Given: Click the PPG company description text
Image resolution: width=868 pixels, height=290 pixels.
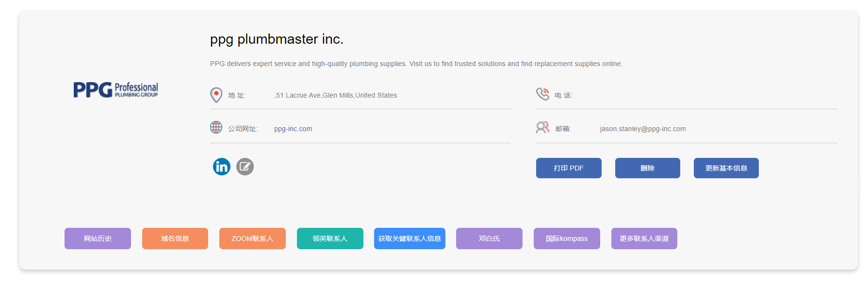Looking at the screenshot, I should coord(416,64).
